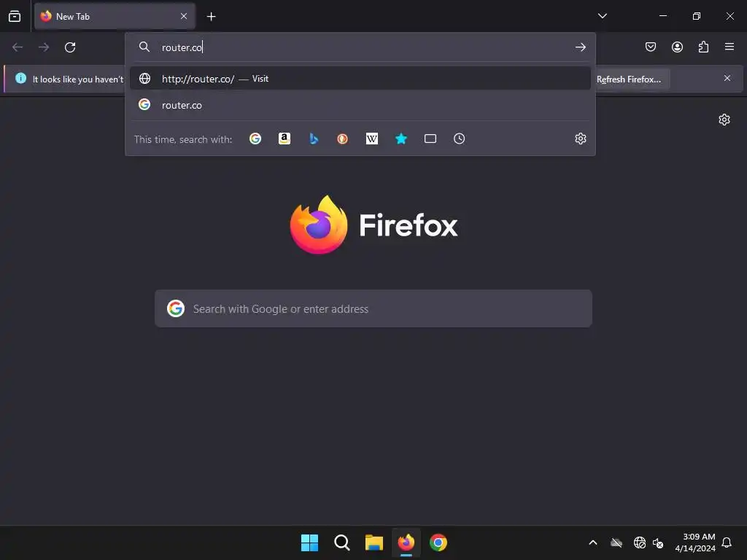Click the Refresh Firefox... button
The image size is (747, 560).
(x=629, y=79)
